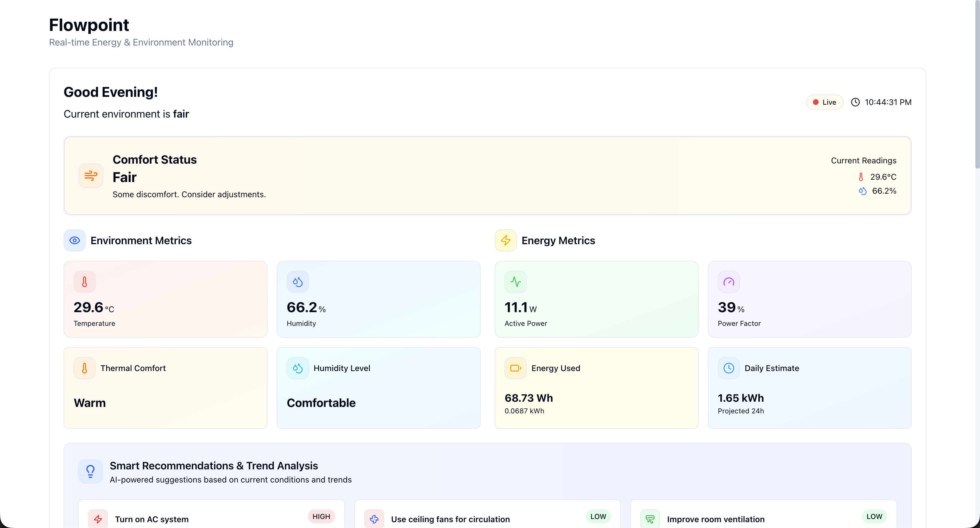Click the Daily Estimate label
The height and width of the screenshot is (528, 980).
click(x=772, y=368)
